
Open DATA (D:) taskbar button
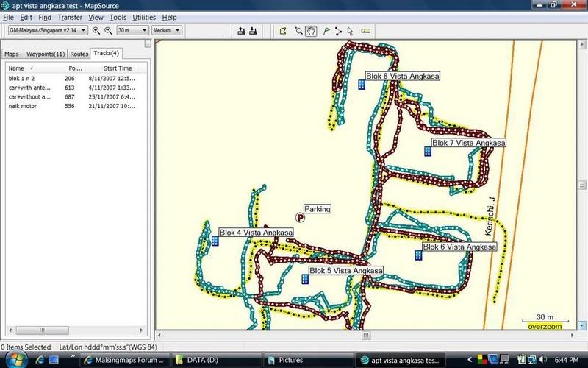pyautogui.click(x=216, y=360)
